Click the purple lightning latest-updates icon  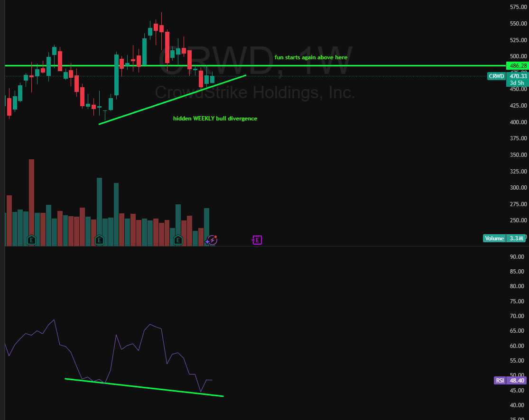tap(212, 240)
